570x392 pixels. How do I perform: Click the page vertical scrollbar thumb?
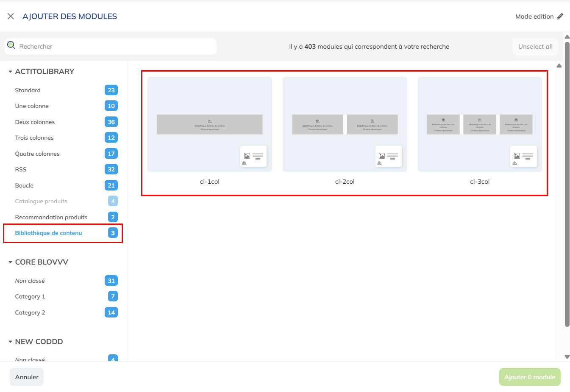coord(567,185)
